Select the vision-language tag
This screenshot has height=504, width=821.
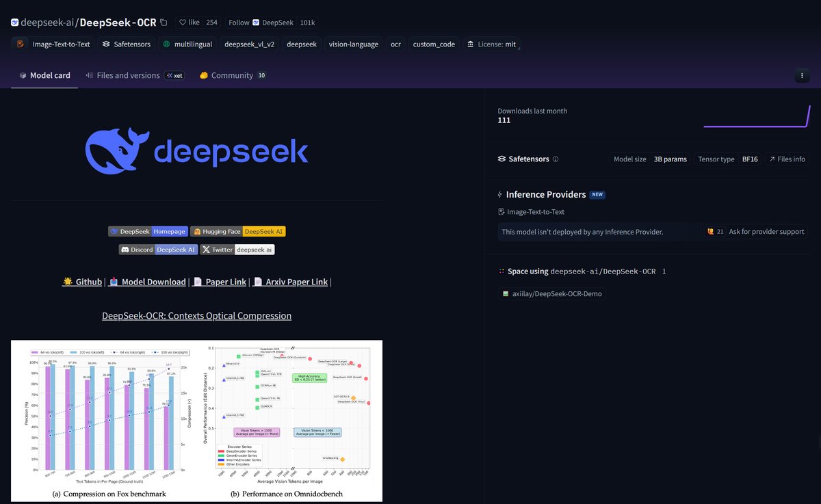pos(353,44)
